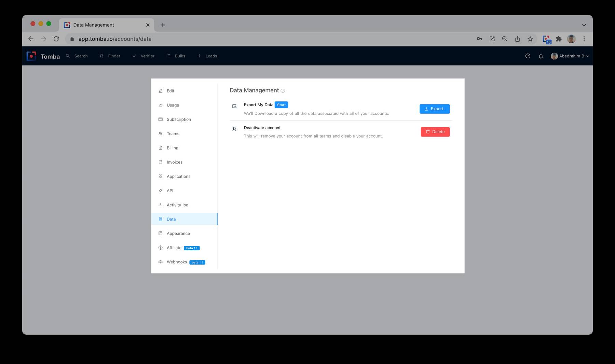Click the Edit pencil icon in sidebar
Image resolution: width=615 pixels, height=364 pixels.
click(161, 91)
